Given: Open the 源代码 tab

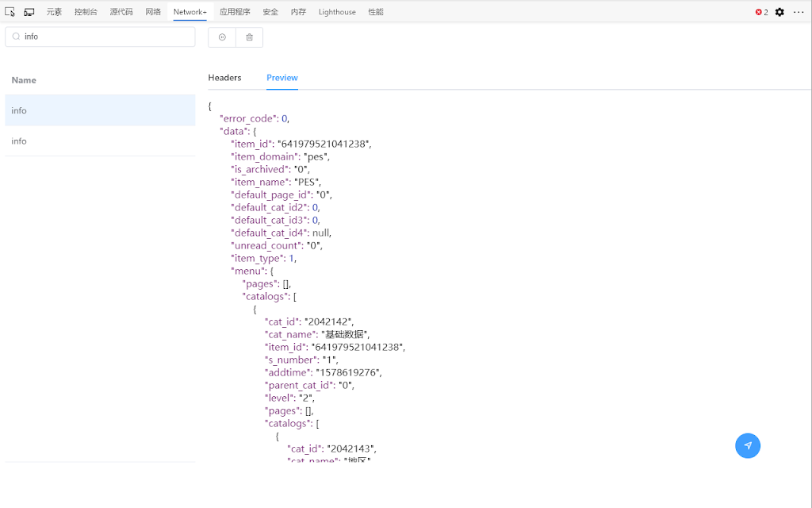Looking at the screenshot, I should (121, 11).
